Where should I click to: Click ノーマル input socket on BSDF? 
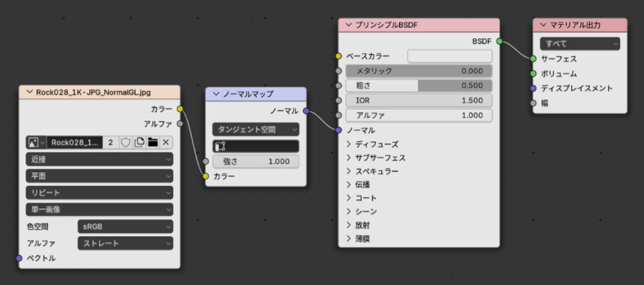(338, 130)
